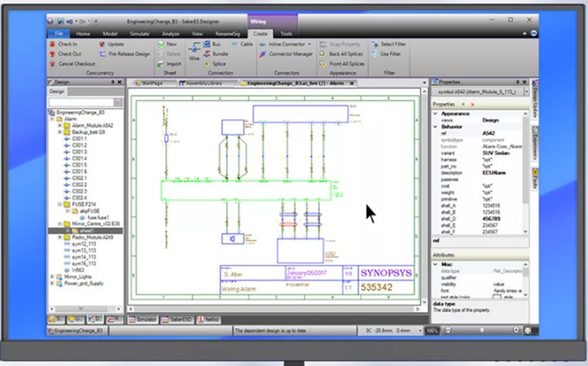Click the Back All Splices icon
588x366 pixels.
click(x=323, y=54)
